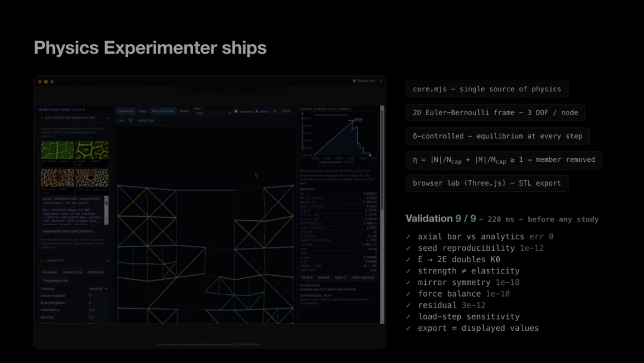Screen dimensions: 644x363
Task: Click the Teach a task button
Action: pos(364,81)
